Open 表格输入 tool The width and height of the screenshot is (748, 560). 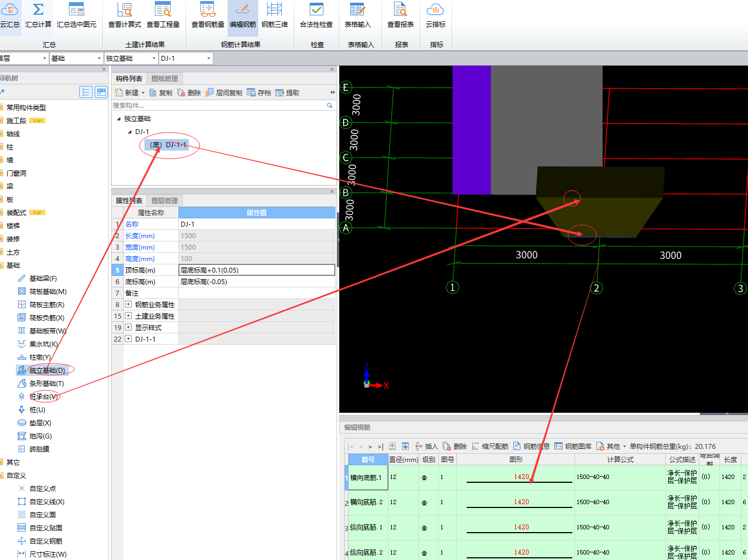coord(358,16)
